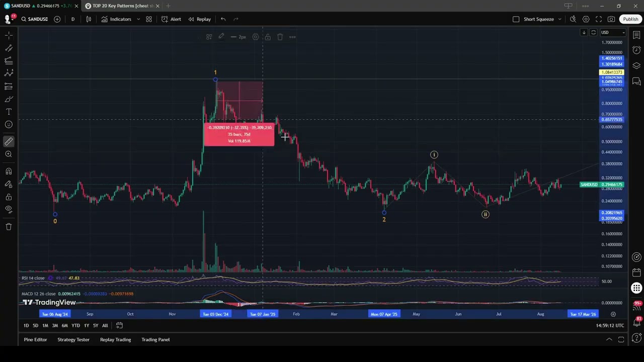Select the text annotation tool

(9, 112)
